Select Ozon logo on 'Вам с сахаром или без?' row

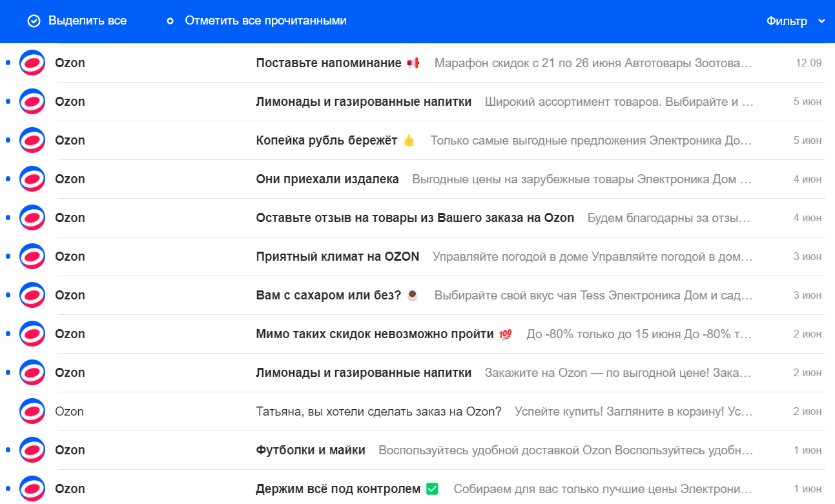point(32,295)
